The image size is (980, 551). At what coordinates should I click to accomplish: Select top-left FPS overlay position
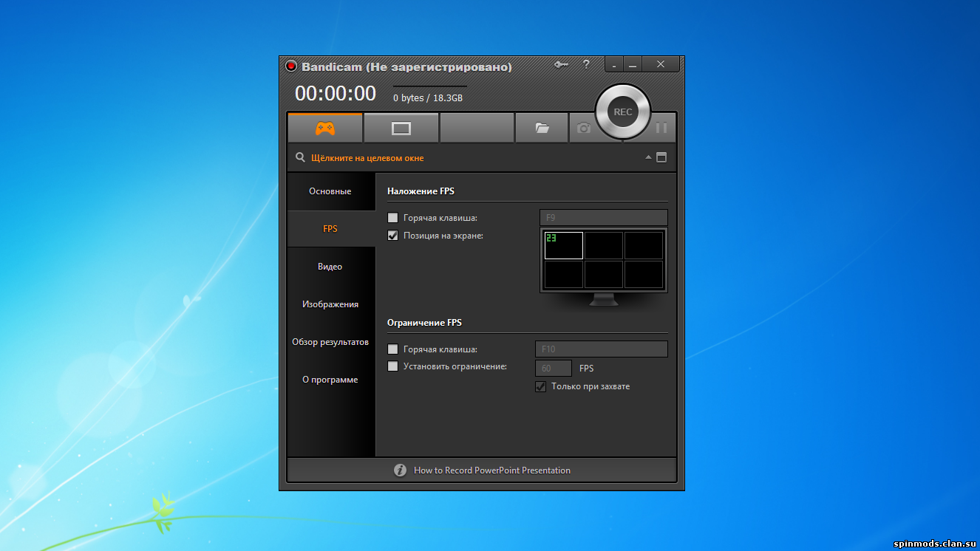(x=564, y=245)
